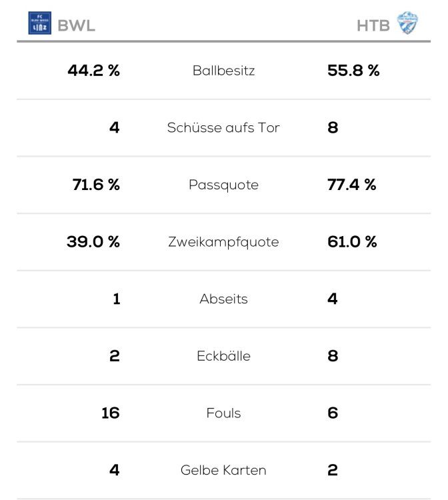Click the Eckbälle stat label
448x500 pixels.
pos(223,356)
